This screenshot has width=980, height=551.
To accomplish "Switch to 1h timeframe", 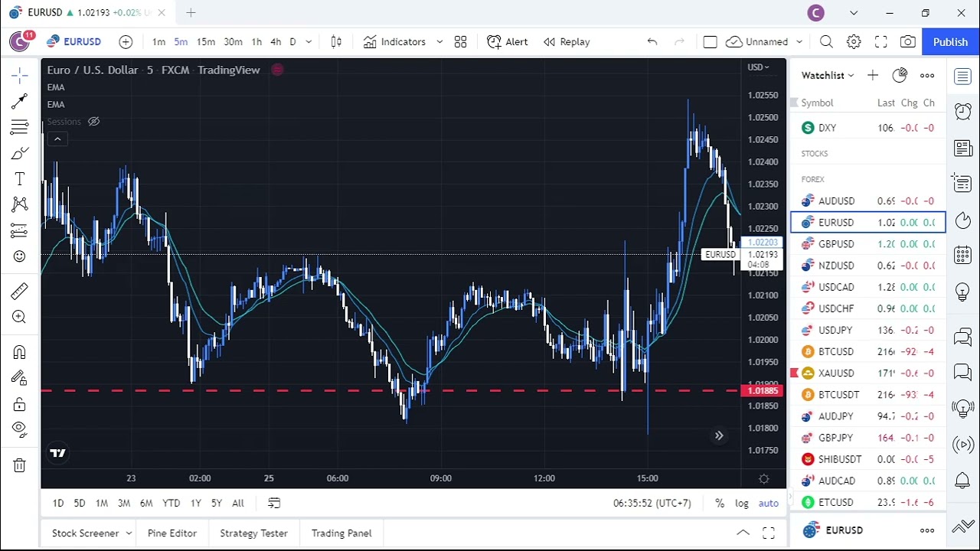I will point(256,42).
